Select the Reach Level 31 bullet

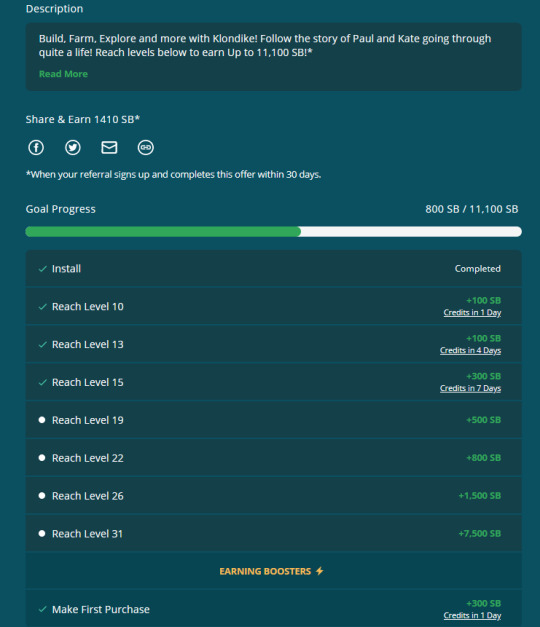(x=42, y=533)
